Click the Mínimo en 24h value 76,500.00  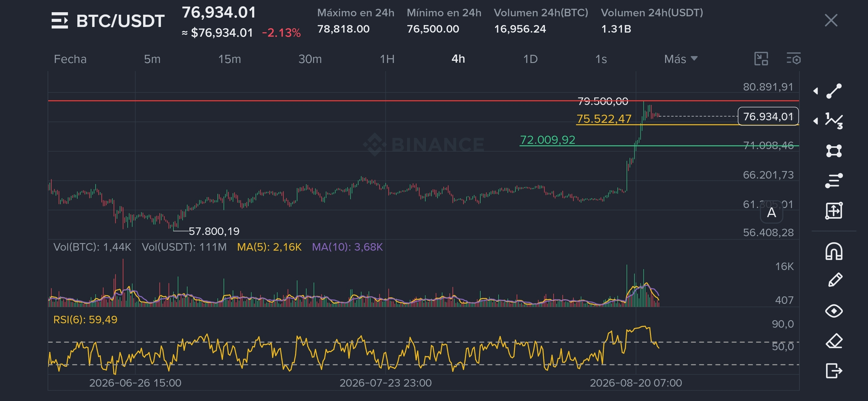(x=433, y=29)
